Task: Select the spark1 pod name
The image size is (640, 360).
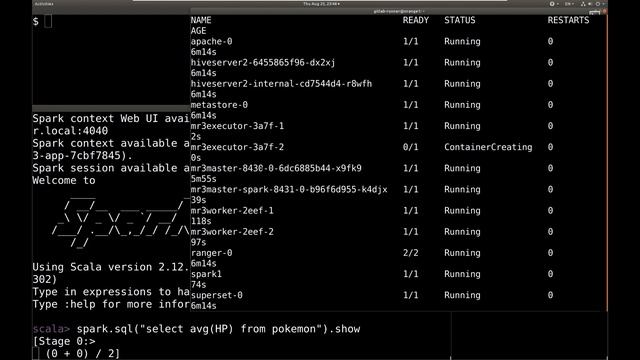Action: (206, 274)
